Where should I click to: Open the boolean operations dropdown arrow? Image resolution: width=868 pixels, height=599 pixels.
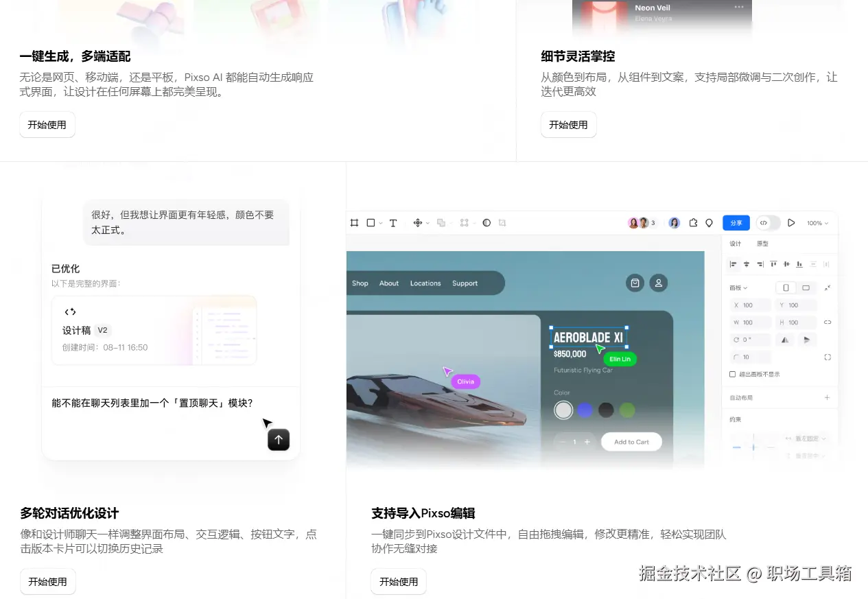(451, 224)
